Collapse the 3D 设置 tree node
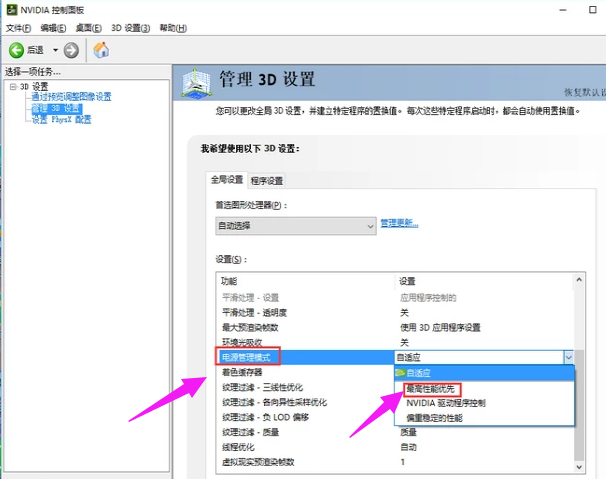Screen dimensions: 606x479 pyautogui.click(x=12, y=86)
